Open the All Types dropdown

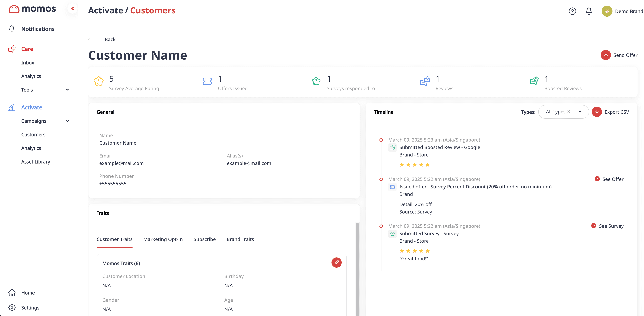coord(580,112)
